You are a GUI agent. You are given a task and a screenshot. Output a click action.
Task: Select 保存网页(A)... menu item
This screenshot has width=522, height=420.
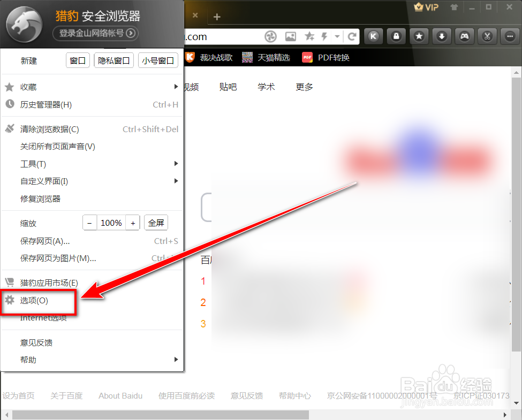click(x=92, y=241)
